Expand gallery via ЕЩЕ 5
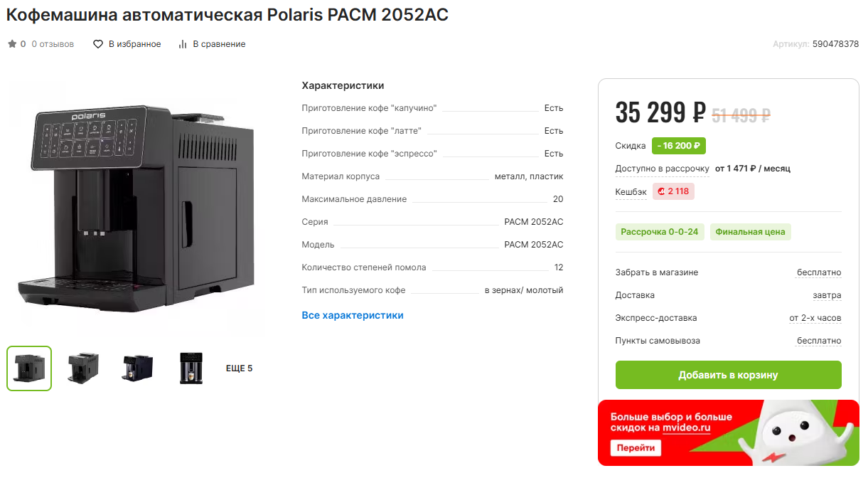 pos(239,368)
